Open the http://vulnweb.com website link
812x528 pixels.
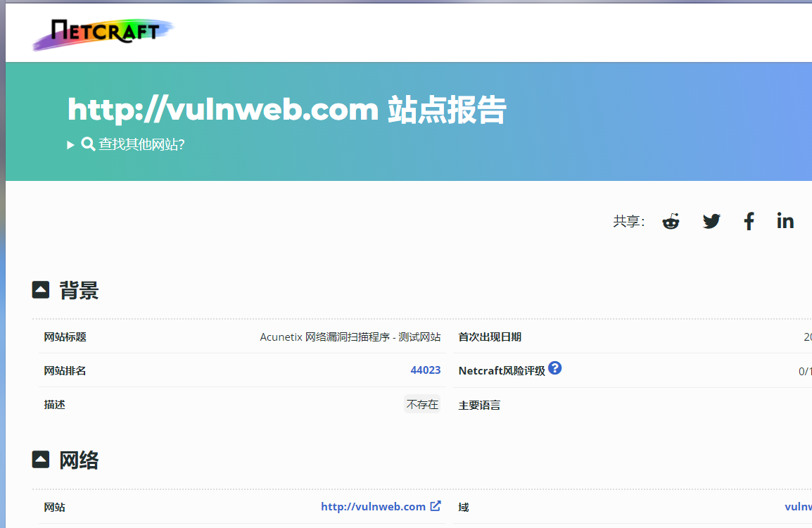tap(373, 506)
